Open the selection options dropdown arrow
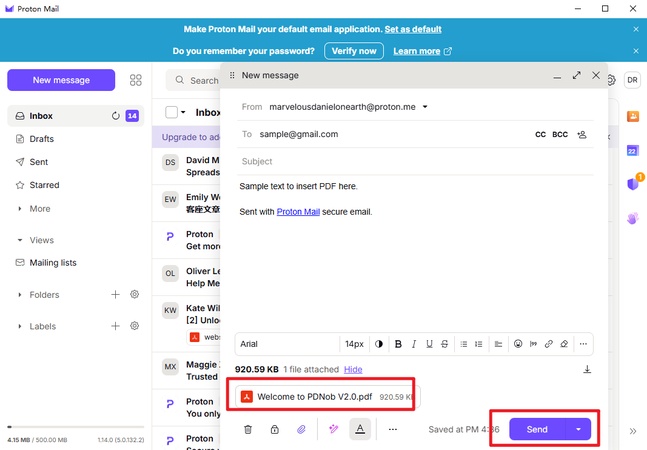The height and width of the screenshot is (450, 647). click(x=183, y=112)
